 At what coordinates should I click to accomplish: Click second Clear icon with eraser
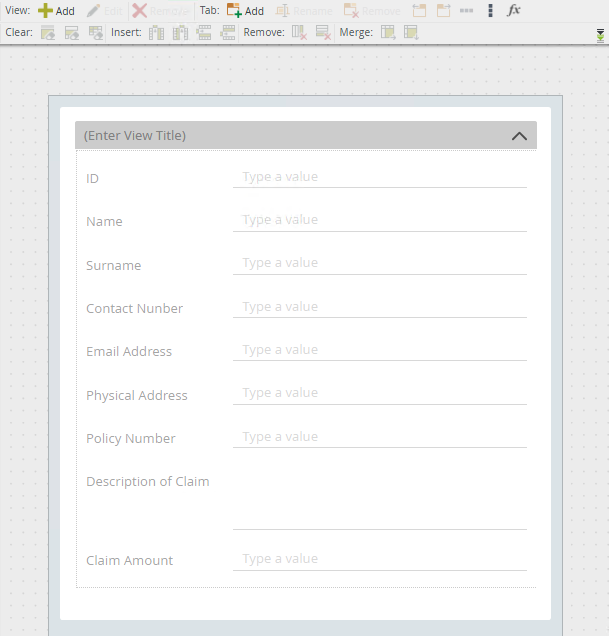click(x=72, y=32)
